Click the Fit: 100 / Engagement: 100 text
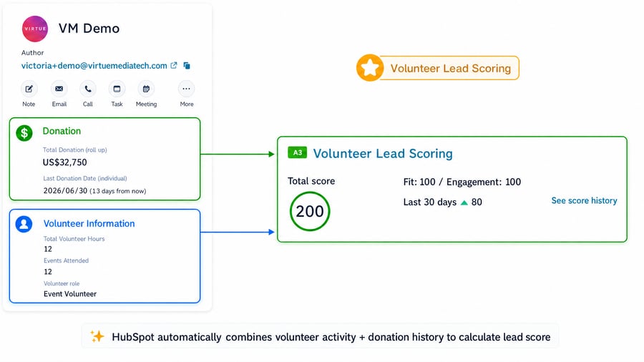 coord(462,182)
